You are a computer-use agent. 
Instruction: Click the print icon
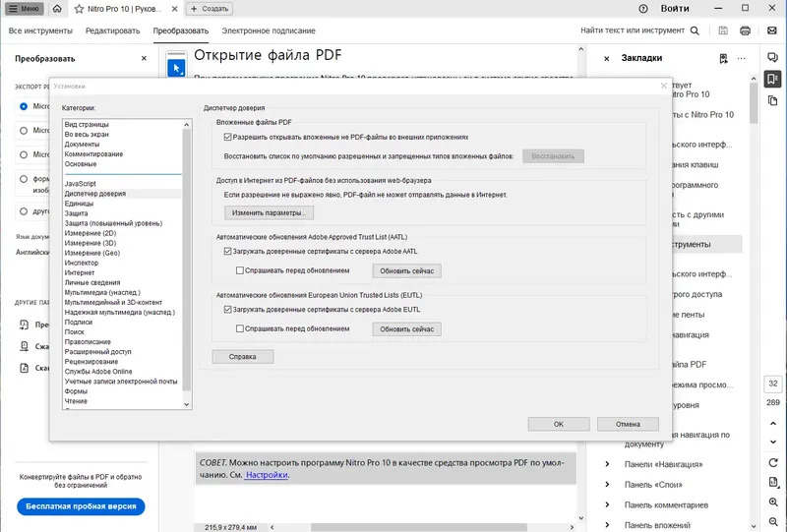point(745,30)
